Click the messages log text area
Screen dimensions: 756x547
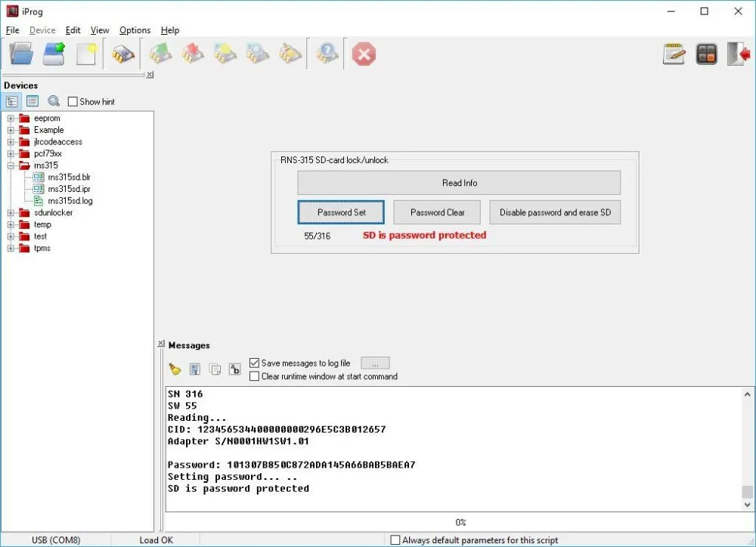click(x=453, y=450)
